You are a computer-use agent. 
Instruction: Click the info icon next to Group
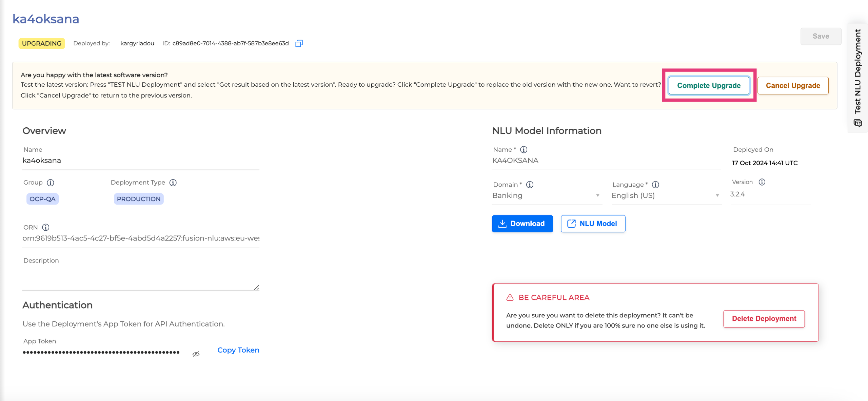pos(51,183)
